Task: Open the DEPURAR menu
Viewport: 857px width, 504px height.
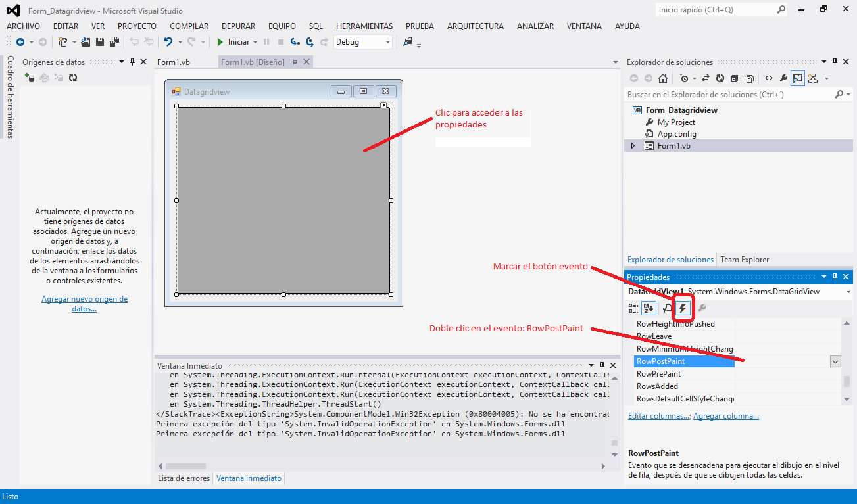Action: coord(237,26)
